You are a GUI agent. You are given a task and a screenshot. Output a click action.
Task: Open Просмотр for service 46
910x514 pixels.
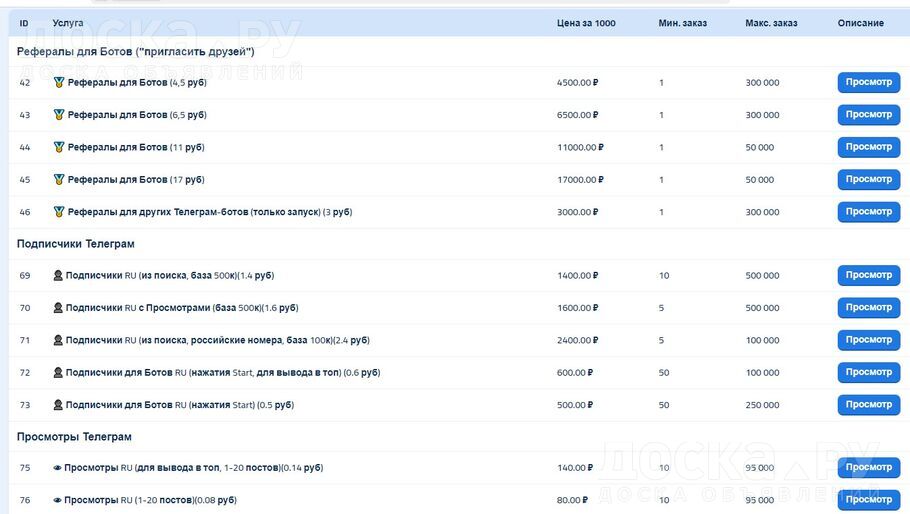coord(869,212)
